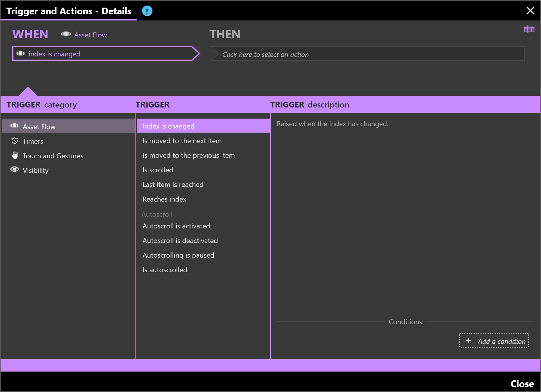Click the Asset Flow icon next to WHEN
The width and height of the screenshot is (541, 392).
coord(66,34)
